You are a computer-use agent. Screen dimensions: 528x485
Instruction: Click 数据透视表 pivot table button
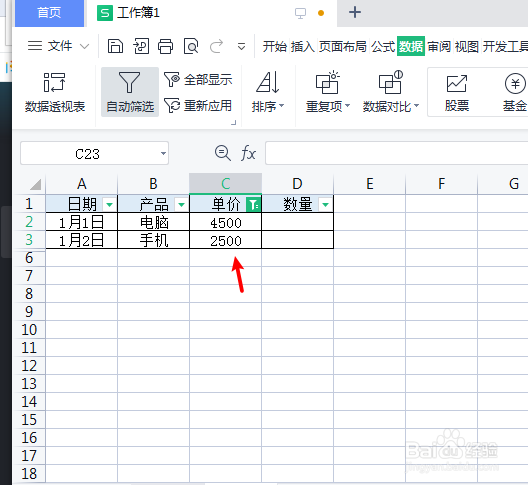point(55,92)
